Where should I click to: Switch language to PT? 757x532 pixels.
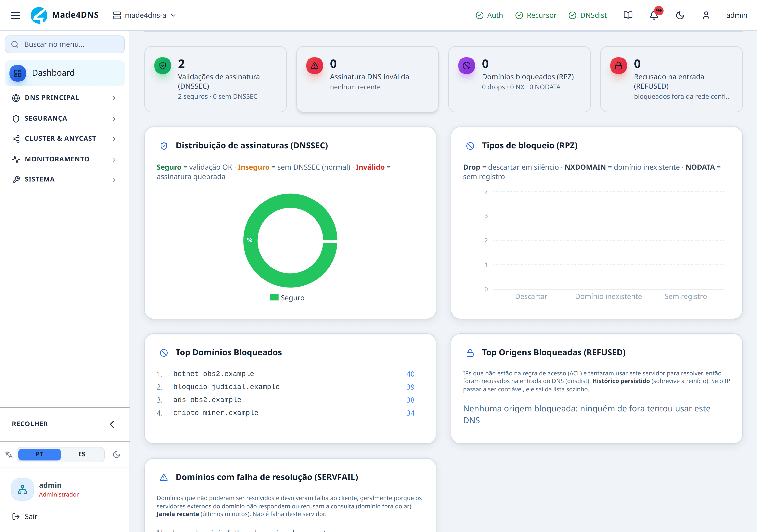coord(40,454)
